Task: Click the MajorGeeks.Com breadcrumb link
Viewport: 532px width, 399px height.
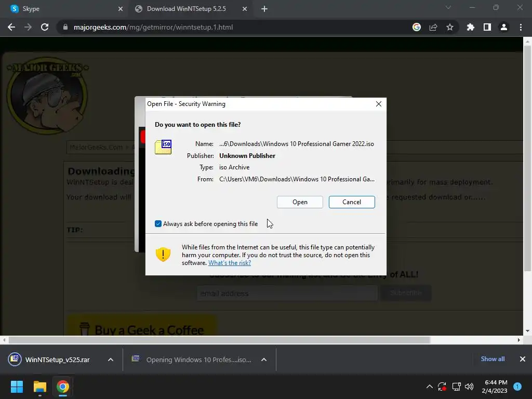Action: tap(96, 147)
